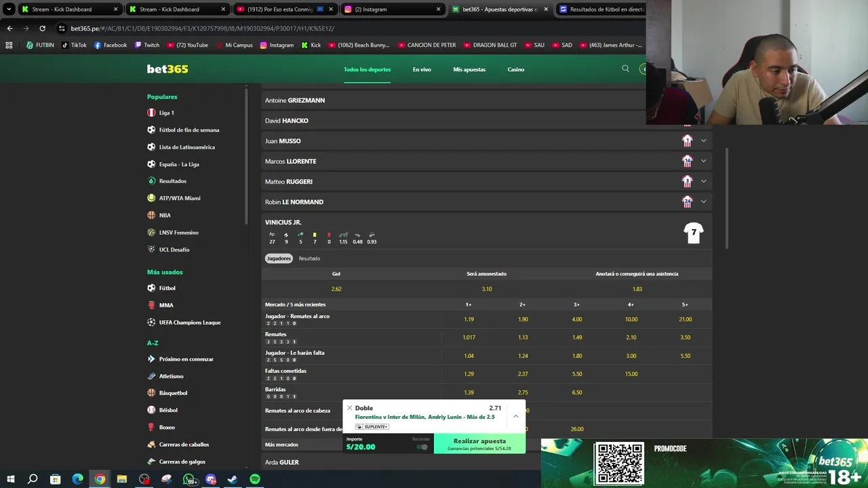Viewport: 868px width, 488px height.
Task: Switch to Resultados de fútbol browser tab
Action: (601, 9)
